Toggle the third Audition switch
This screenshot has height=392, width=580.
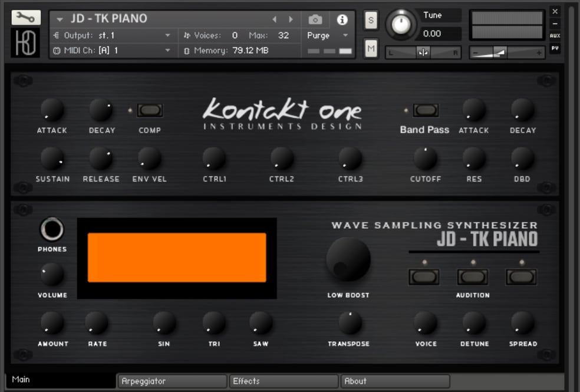click(521, 277)
